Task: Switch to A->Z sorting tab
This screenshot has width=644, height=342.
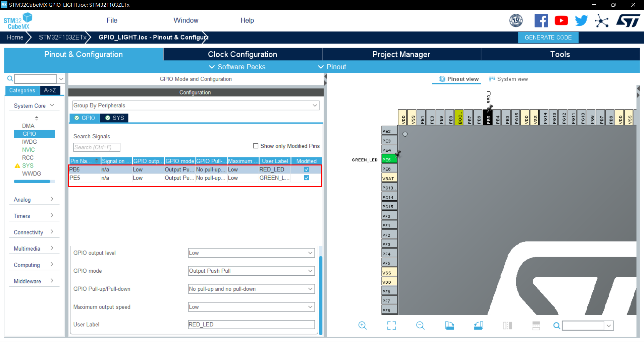Action: [x=50, y=90]
